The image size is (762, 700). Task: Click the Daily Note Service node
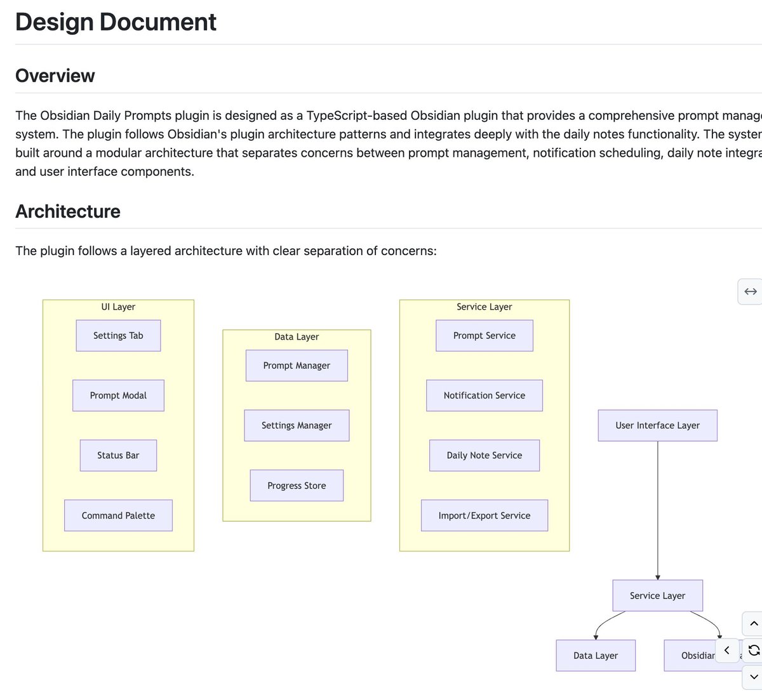tap(484, 456)
